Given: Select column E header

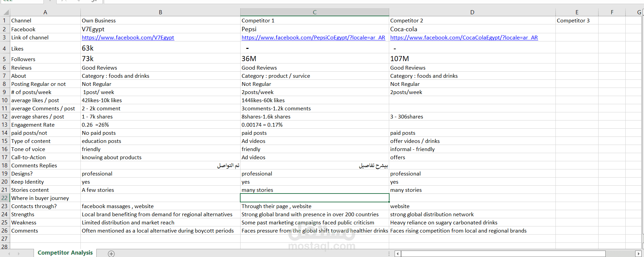Looking at the screenshot, I should (577, 12).
